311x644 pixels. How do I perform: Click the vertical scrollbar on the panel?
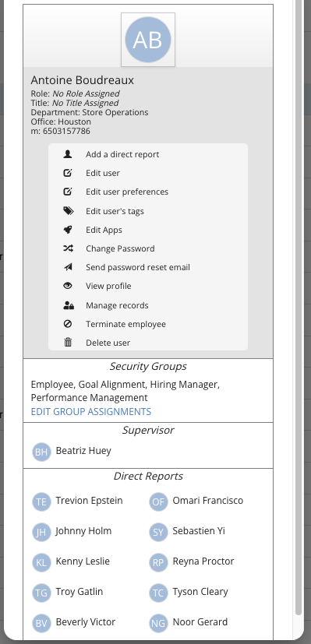point(299,308)
